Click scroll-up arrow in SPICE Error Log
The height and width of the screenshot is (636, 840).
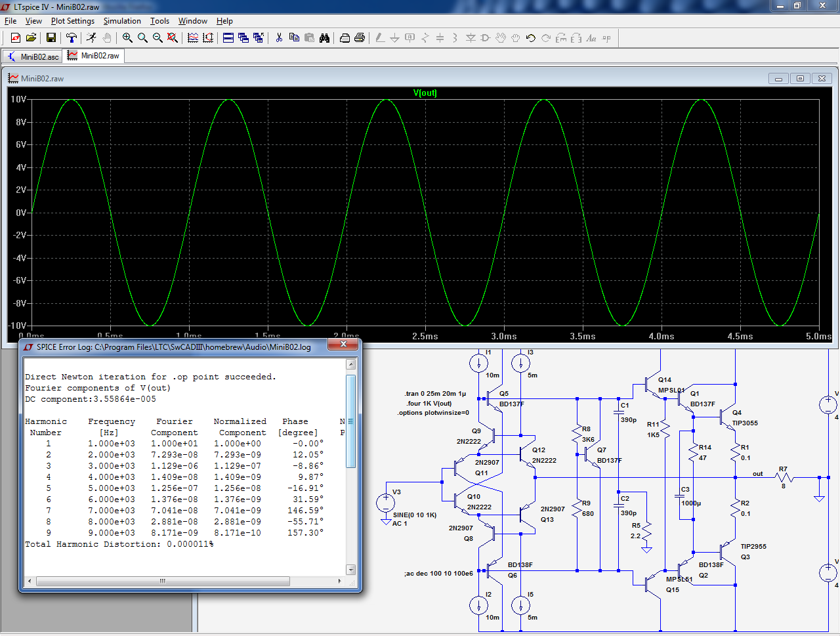351,364
